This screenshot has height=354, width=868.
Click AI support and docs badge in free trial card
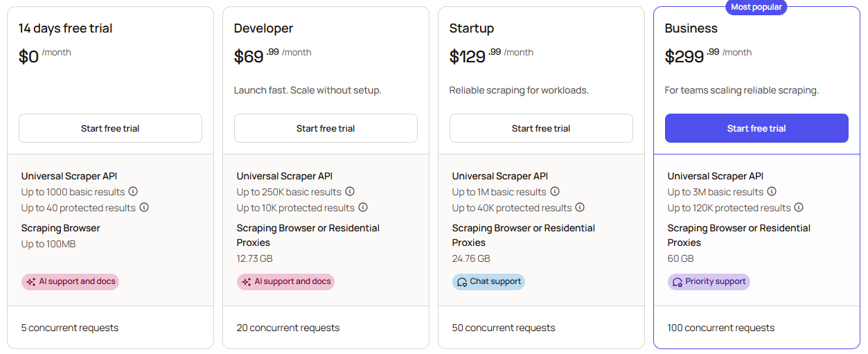click(70, 282)
